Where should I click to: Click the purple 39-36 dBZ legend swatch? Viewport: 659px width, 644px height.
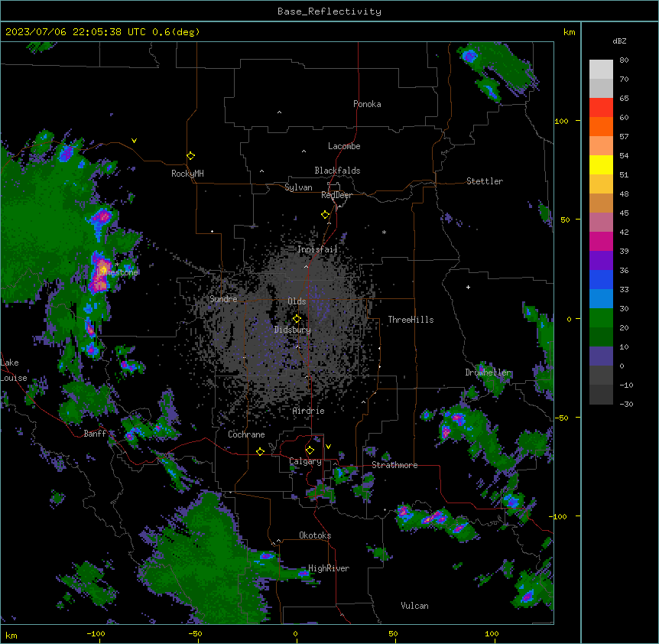(601, 260)
